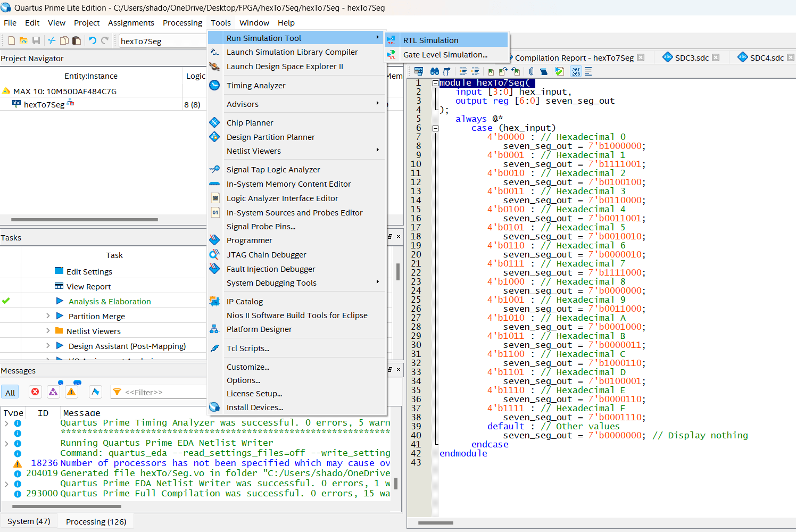Collapse module code fold at line 1
Image resolution: width=796 pixels, height=532 pixels.
(x=435, y=83)
